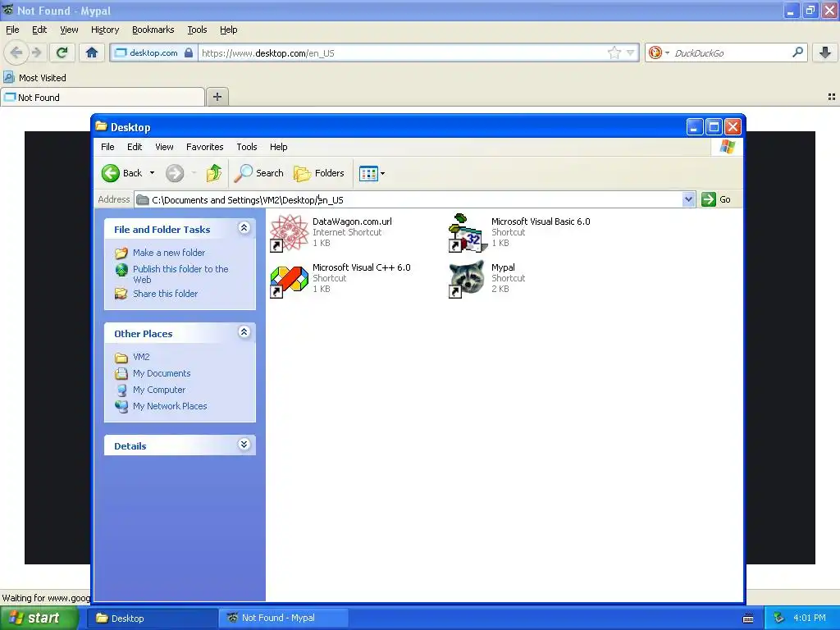Open the URL bar history dropdown arrow
Viewport: 840px width, 630px height.
click(x=631, y=52)
